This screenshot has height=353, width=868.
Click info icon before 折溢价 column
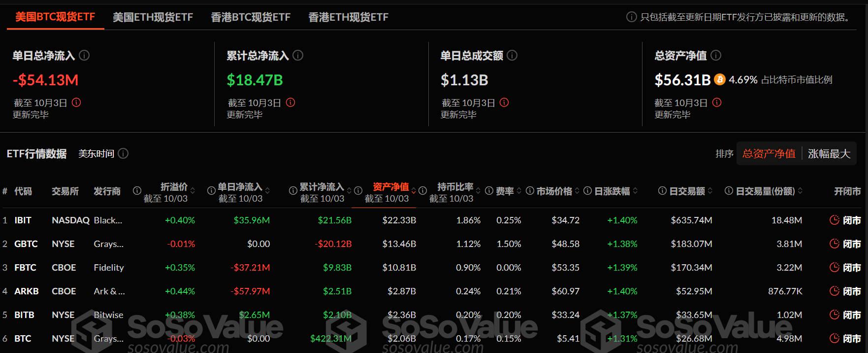click(x=137, y=190)
